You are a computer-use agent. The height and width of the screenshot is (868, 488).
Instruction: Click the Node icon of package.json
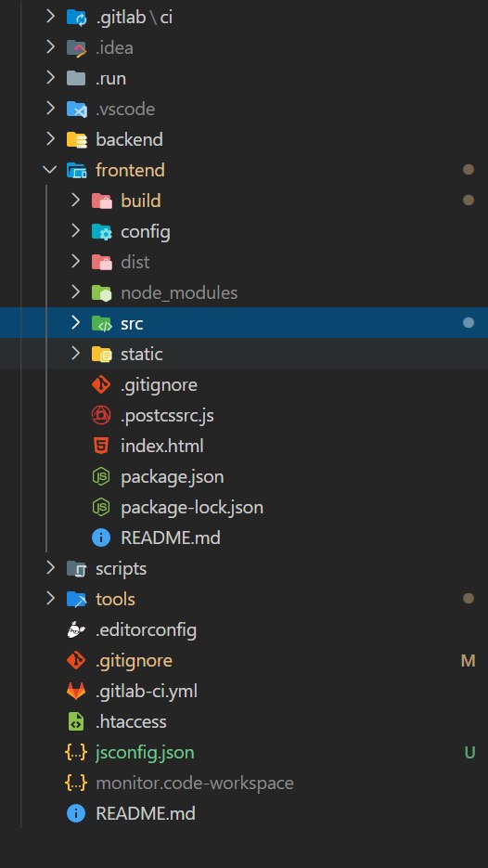(101, 476)
